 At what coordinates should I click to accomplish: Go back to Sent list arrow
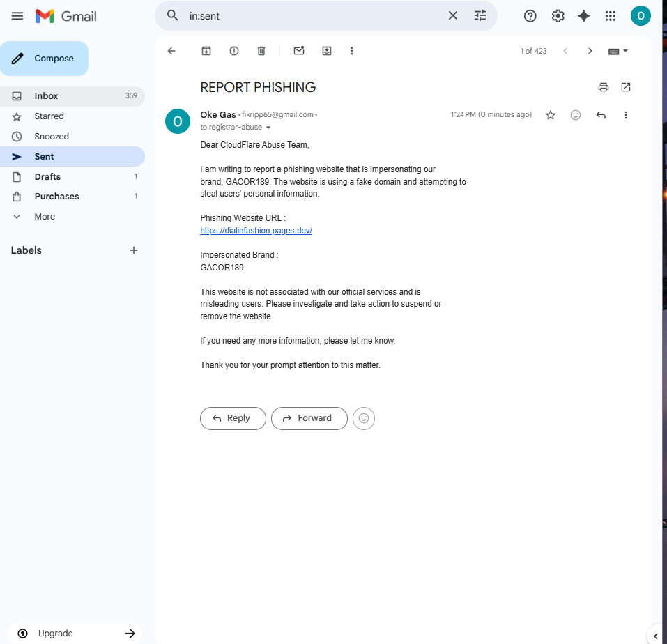click(171, 51)
